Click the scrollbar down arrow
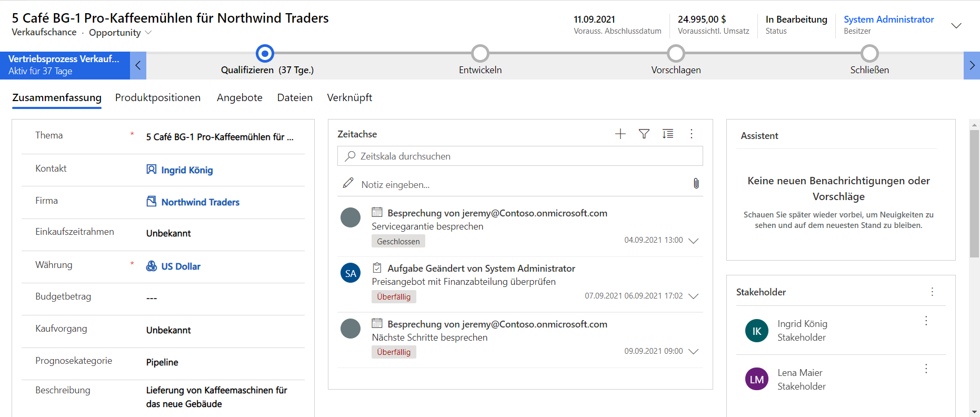Screen dimensions: 980x417 point(974,412)
